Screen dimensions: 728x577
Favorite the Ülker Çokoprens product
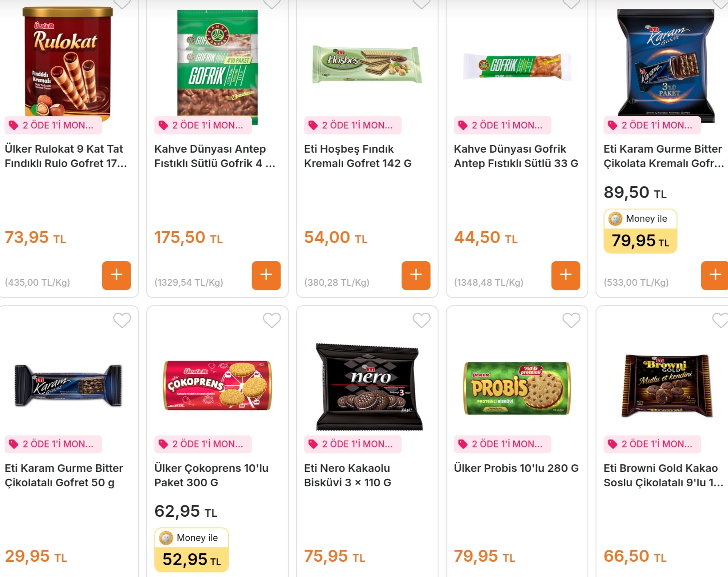point(272,320)
